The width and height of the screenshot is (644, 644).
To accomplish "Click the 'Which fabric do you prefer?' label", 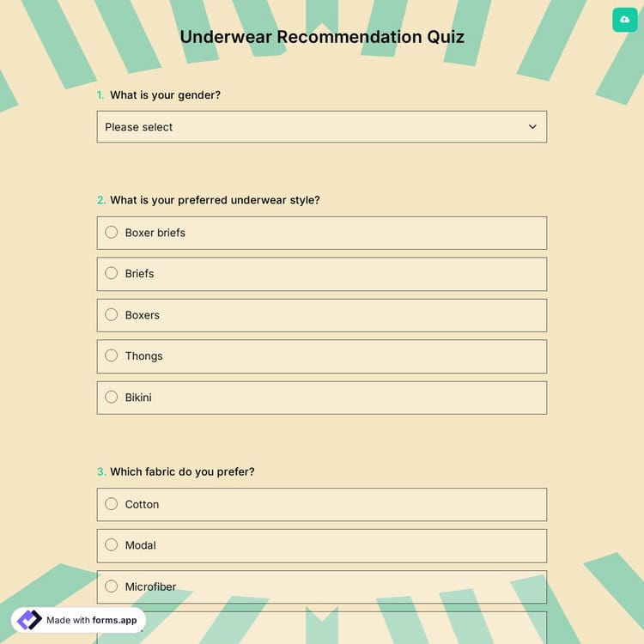I will (x=182, y=471).
